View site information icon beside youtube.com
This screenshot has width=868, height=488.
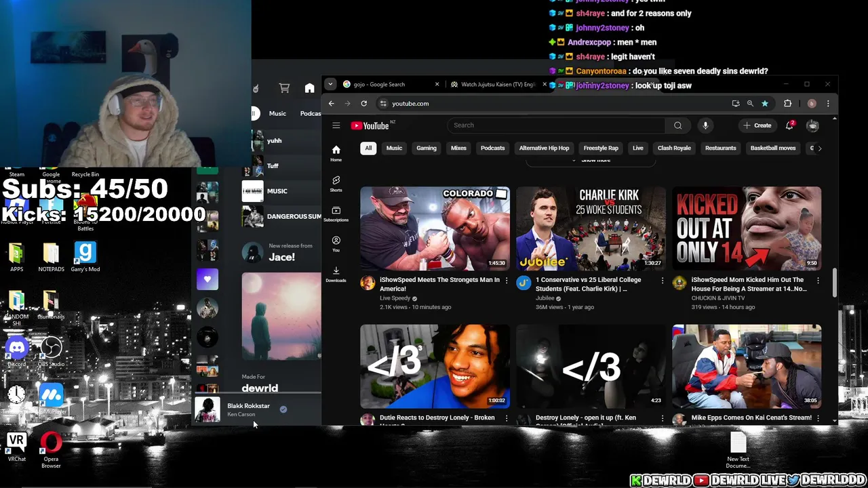coord(383,104)
